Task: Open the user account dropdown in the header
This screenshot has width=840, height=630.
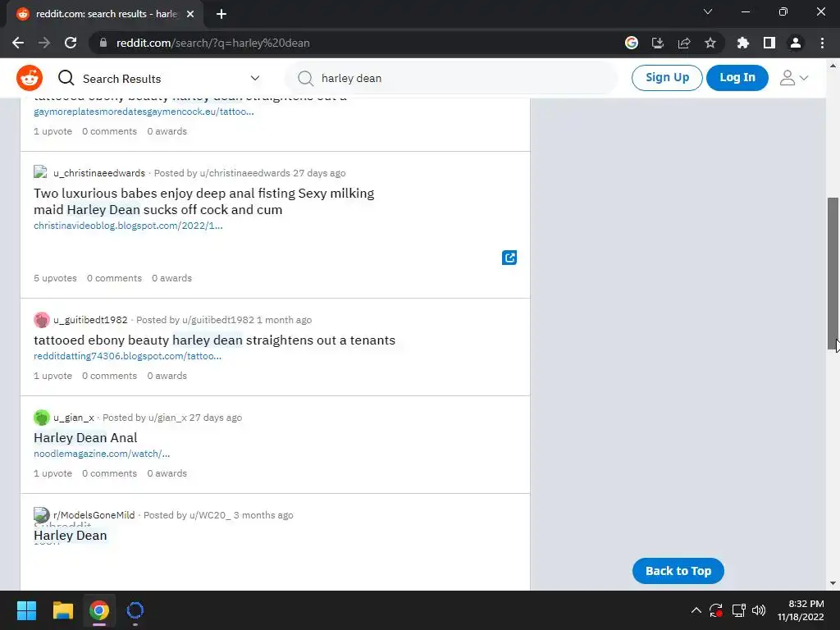Action: pos(794,78)
